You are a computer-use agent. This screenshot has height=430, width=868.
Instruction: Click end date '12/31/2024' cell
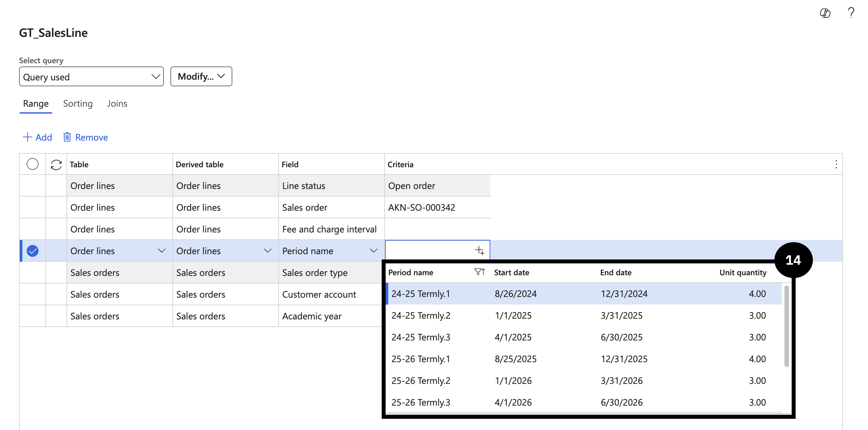[624, 294]
